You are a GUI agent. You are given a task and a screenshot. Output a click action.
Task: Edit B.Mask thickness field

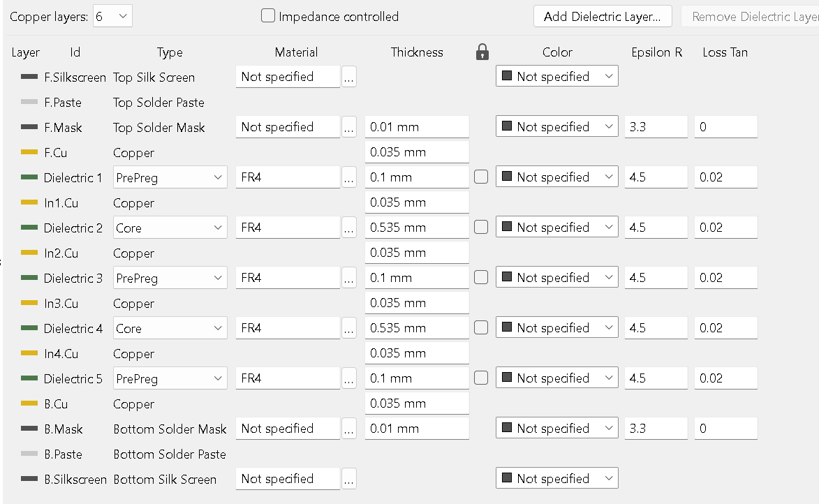417,429
